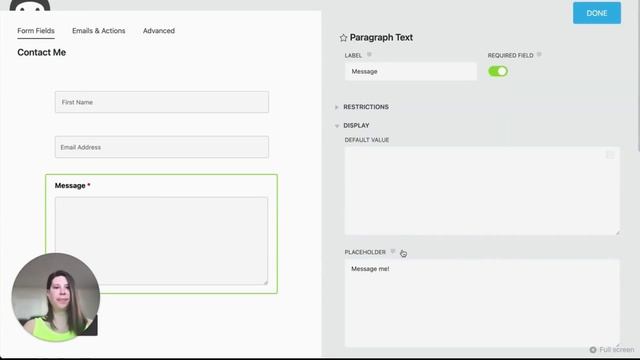
Task: Switch to the Form Fields tab
Action: click(36, 31)
